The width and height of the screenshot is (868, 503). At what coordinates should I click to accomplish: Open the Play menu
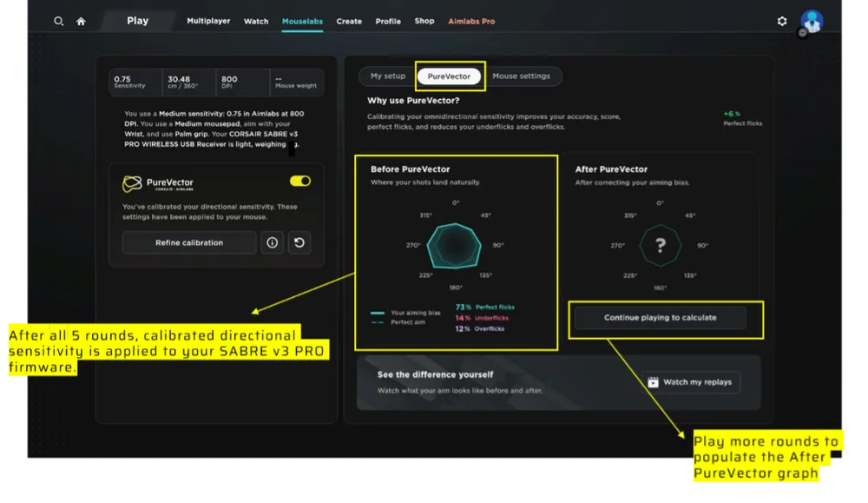tap(137, 21)
